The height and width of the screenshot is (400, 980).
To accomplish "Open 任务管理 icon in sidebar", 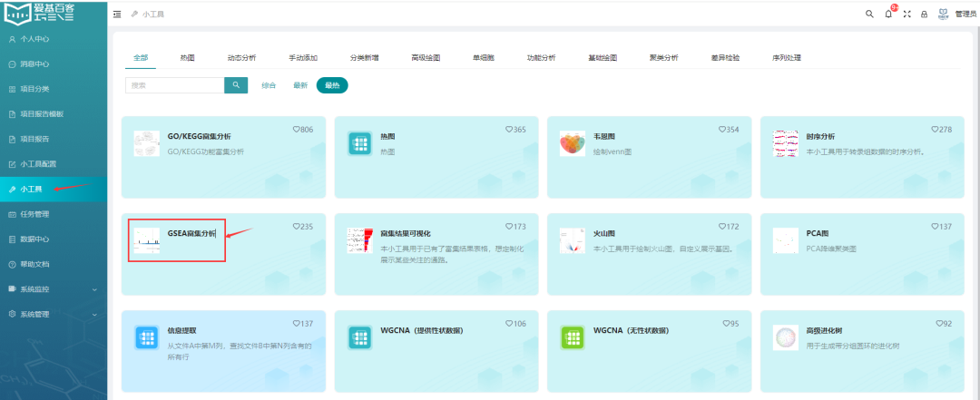I will pos(12,214).
